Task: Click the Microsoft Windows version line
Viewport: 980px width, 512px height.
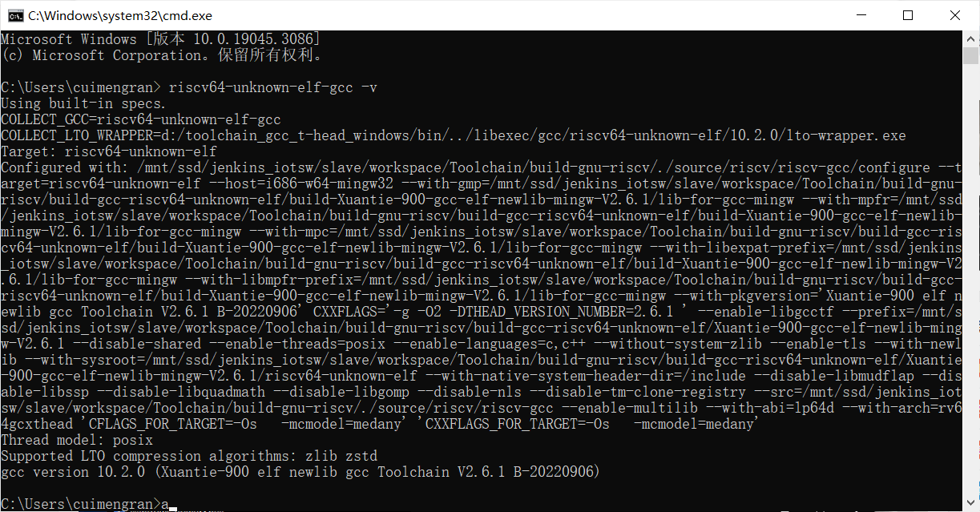Action: point(161,39)
